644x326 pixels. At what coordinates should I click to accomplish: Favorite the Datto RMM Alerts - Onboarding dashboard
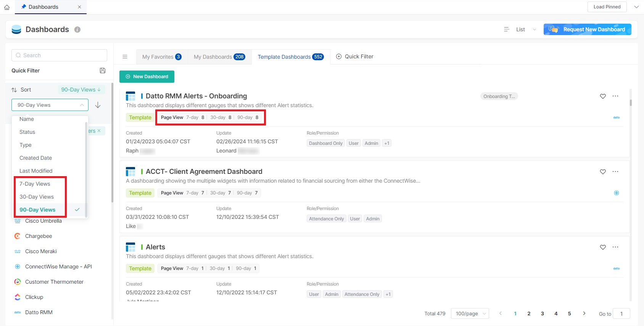click(603, 96)
